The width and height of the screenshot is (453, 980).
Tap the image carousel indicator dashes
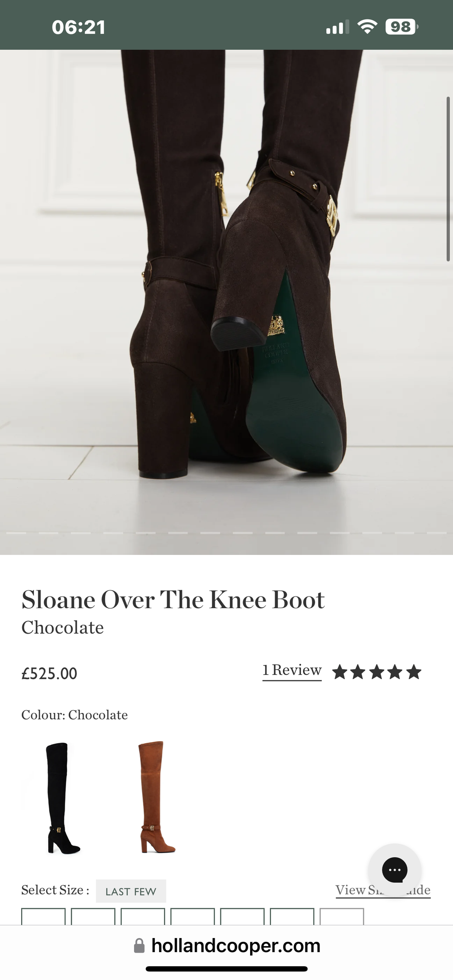pyautogui.click(x=226, y=533)
